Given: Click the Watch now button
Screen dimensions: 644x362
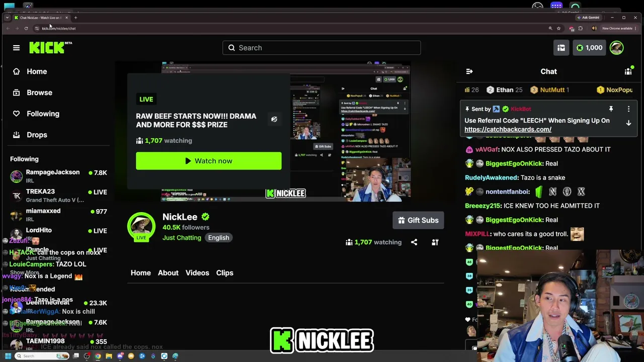Looking at the screenshot, I should coord(209,161).
